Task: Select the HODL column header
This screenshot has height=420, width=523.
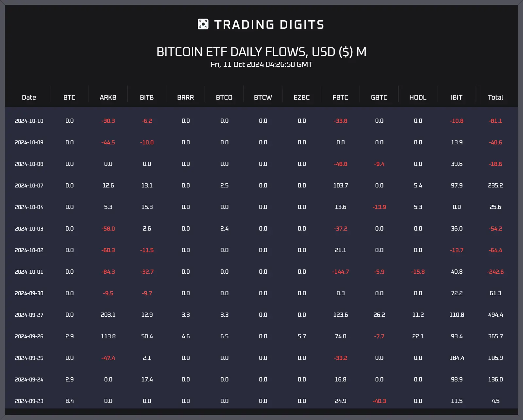Action: tap(418, 97)
